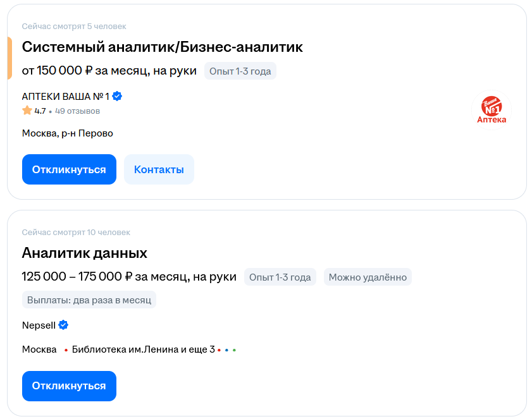The height and width of the screenshot is (419, 532).
Task: Click the employer name АПТЕКИ ВАША № 1
Action: tap(65, 96)
